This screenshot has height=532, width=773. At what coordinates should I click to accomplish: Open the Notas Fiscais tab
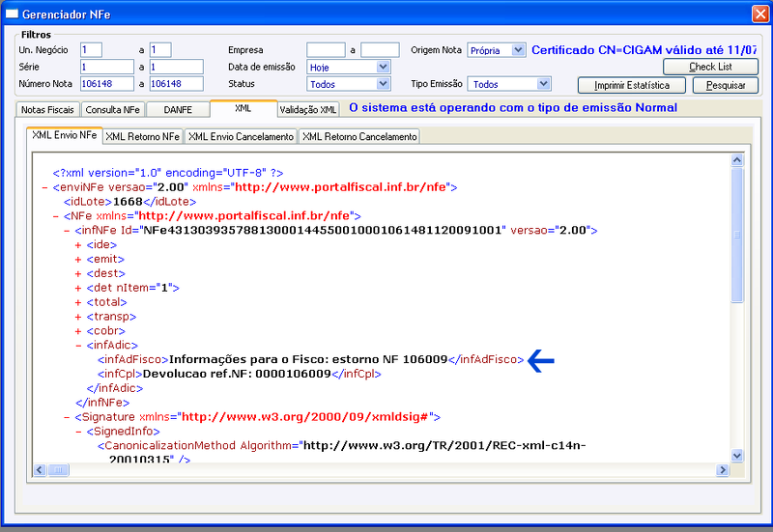[47, 109]
